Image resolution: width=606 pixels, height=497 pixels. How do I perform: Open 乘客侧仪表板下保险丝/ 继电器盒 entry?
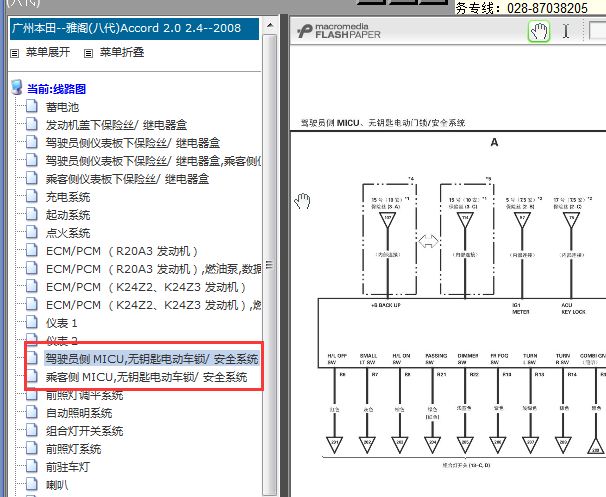(128, 179)
